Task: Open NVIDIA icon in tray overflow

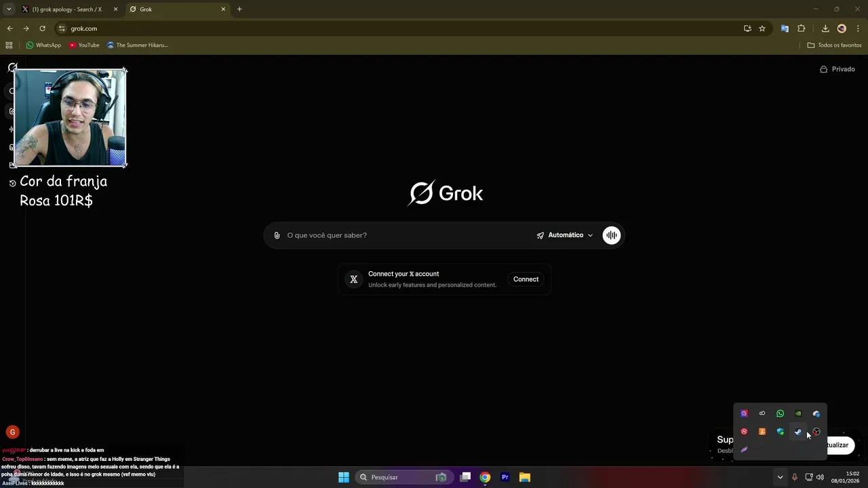Action: (798, 413)
